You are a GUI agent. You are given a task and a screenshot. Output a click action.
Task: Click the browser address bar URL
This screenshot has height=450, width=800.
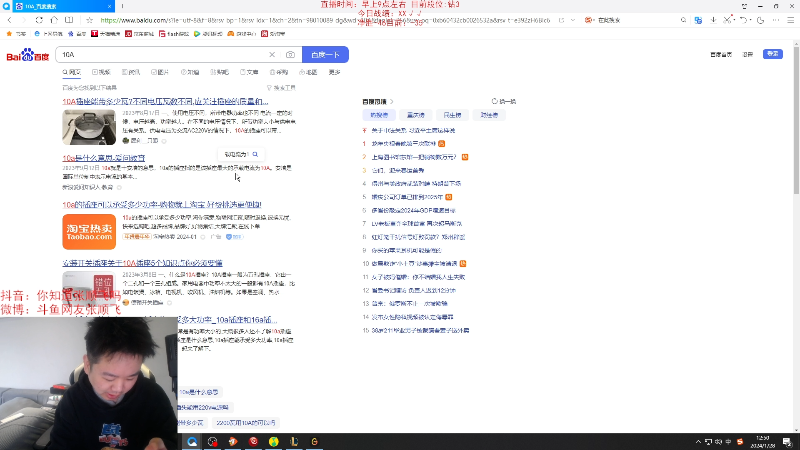(x=325, y=20)
